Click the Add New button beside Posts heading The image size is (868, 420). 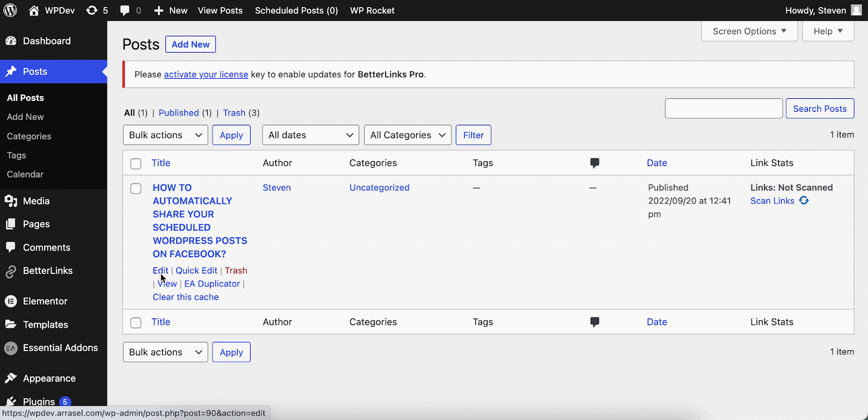(x=190, y=44)
